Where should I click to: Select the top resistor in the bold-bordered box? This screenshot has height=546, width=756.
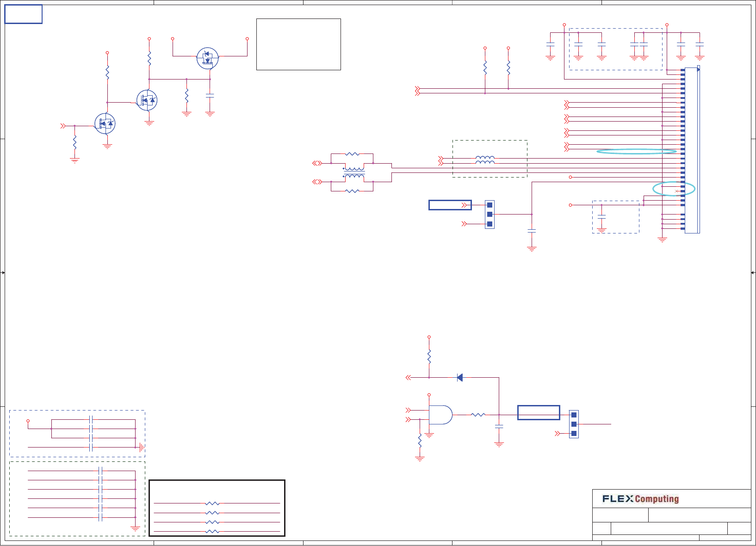point(212,503)
